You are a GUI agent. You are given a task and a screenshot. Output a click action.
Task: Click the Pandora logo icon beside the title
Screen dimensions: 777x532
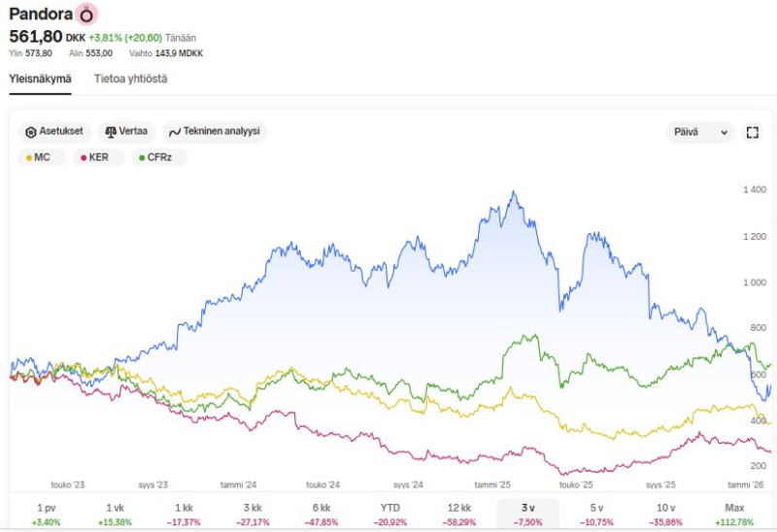tap(88, 16)
